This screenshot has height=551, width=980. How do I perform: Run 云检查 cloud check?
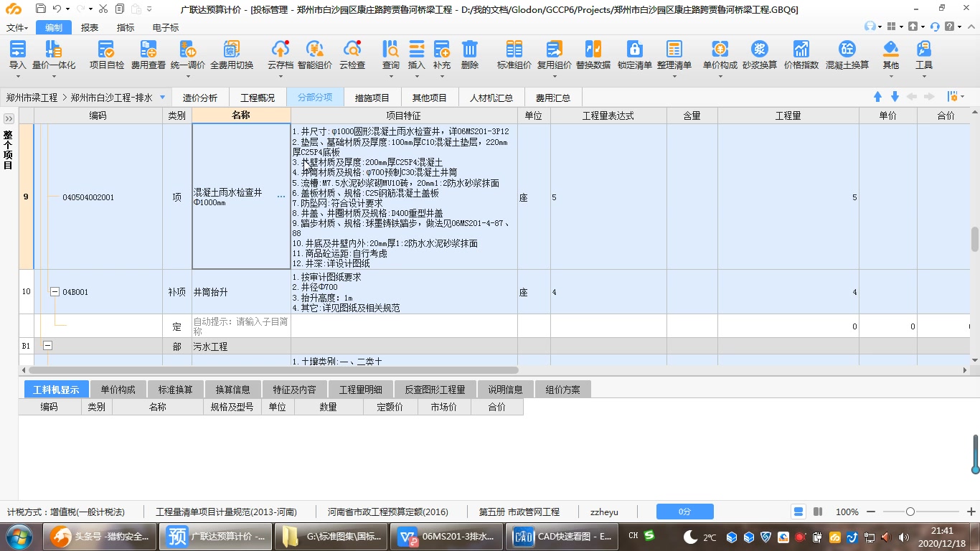[x=352, y=55]
